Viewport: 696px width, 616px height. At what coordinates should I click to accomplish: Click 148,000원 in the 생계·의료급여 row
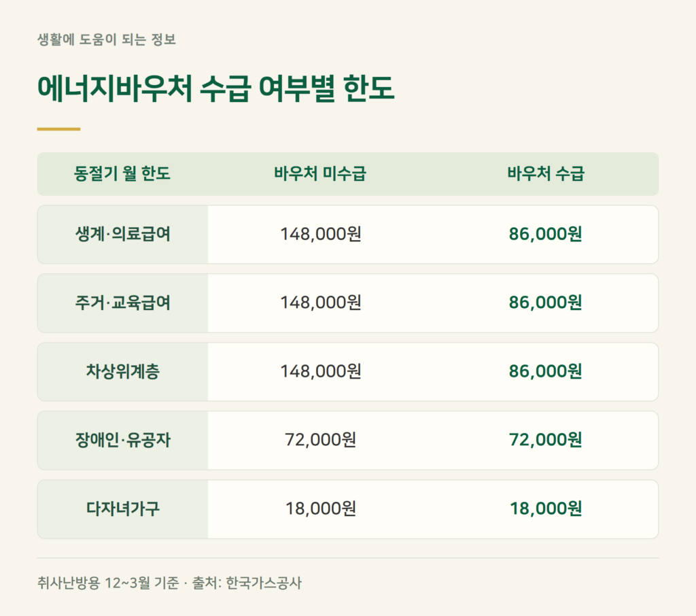321,234
